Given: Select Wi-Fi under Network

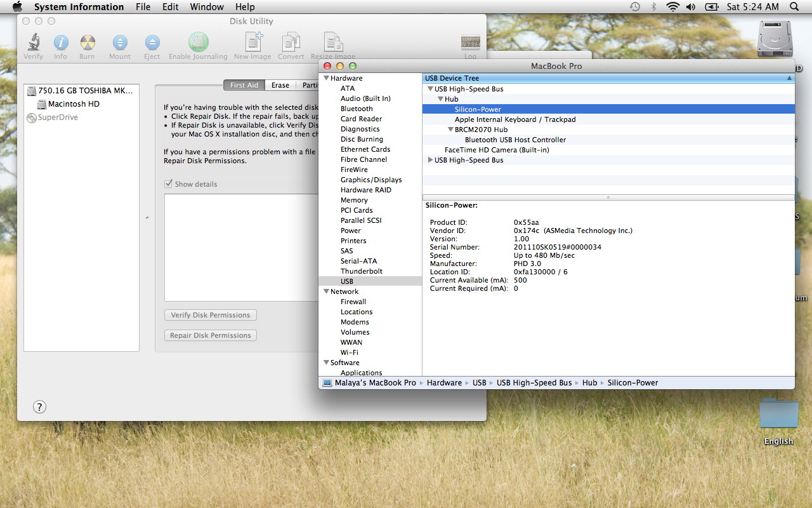Looking at the screenshot, I should [x=349, y=352].
